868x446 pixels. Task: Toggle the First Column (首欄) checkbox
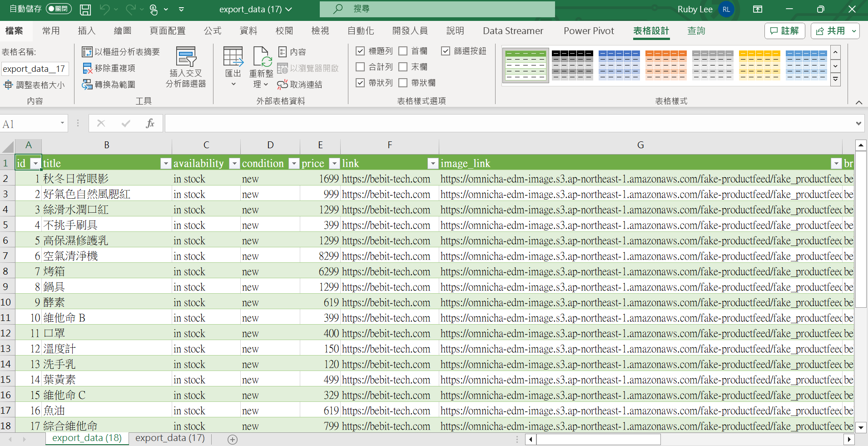403,51
